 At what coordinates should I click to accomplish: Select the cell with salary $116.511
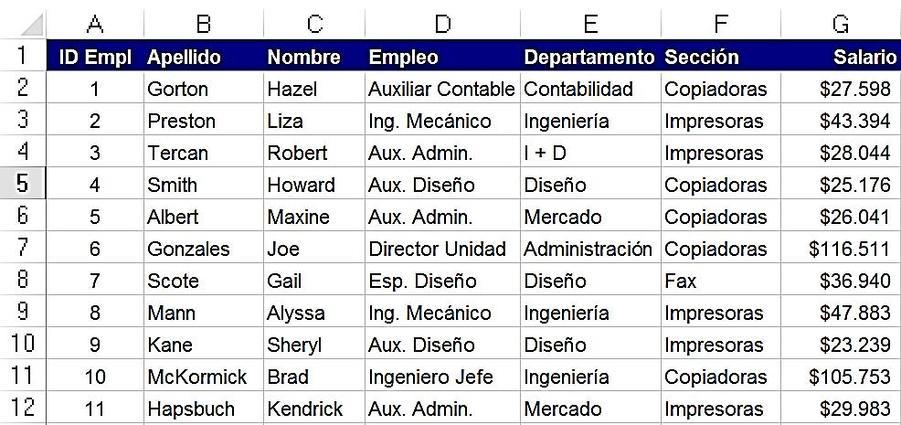pyautogui.click(x=841, y=248)
